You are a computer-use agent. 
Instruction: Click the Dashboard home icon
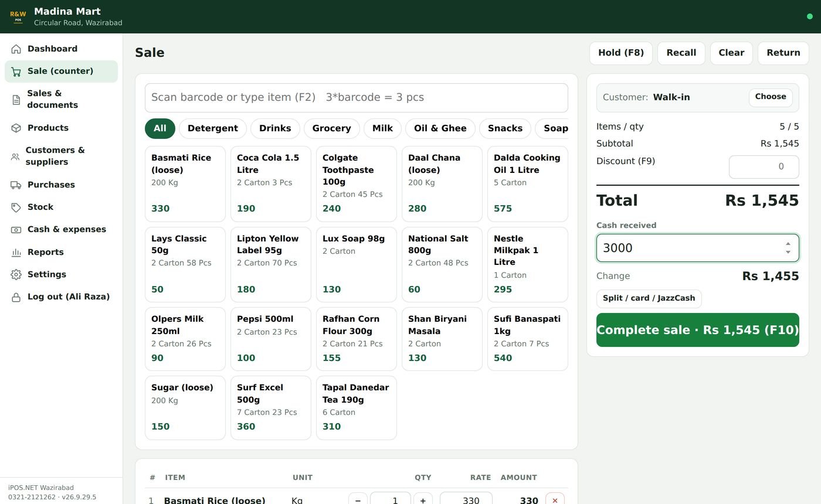point(16,49)
